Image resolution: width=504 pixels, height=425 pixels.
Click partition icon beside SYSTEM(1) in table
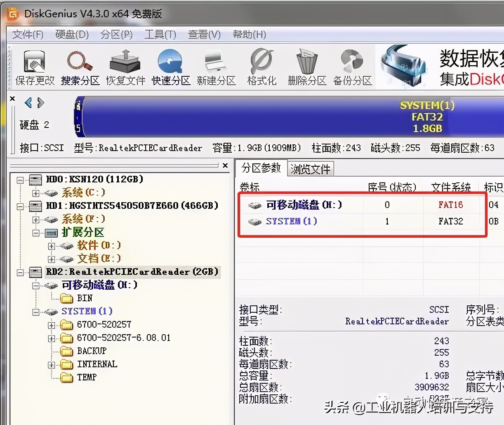[255, 222]
